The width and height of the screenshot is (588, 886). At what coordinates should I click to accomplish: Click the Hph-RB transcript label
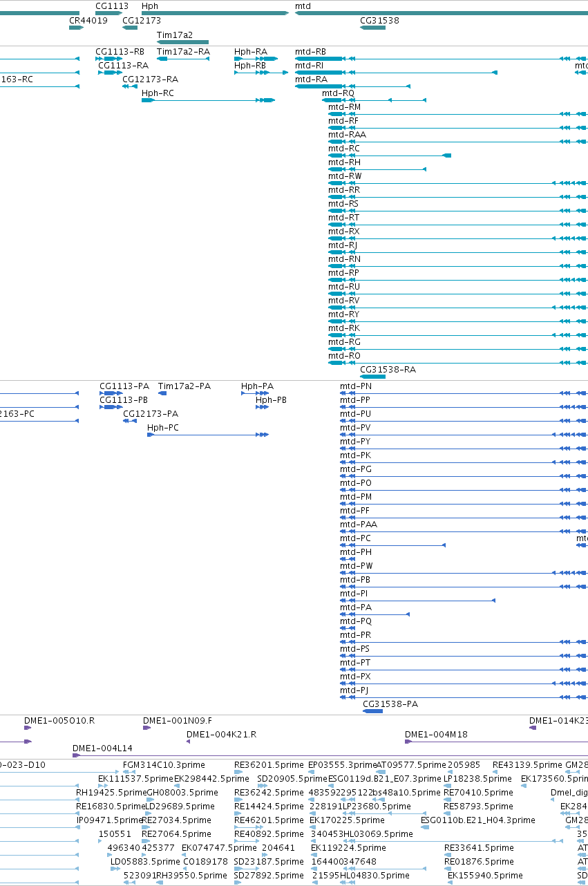click(250, 66)
